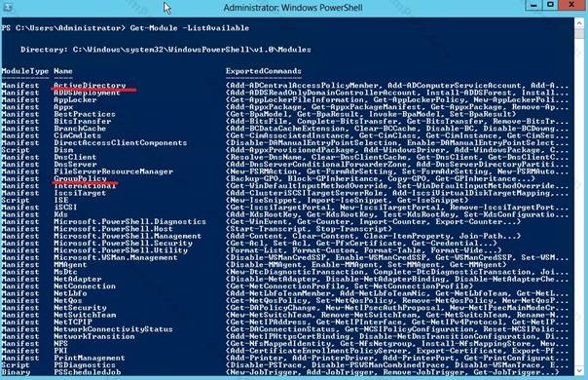588x380 pixels.
Task: Click the 'Name' column header
Action: [63, 71]
